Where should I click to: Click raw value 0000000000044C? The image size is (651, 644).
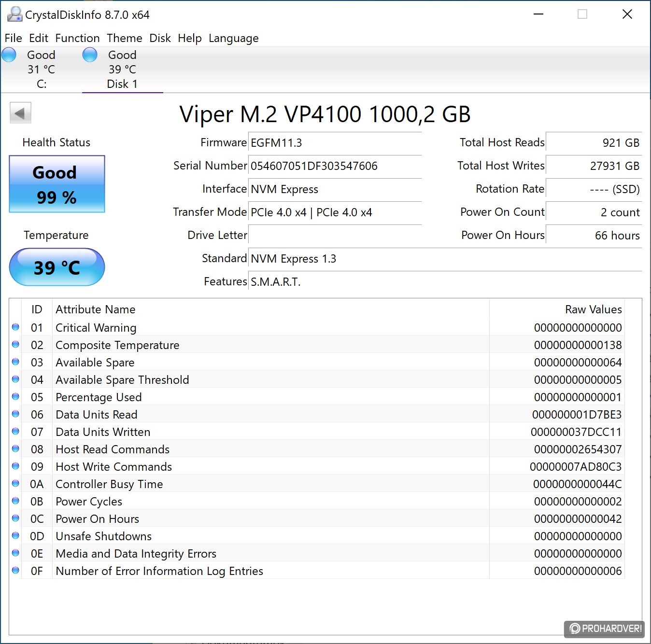coord(577,484)
